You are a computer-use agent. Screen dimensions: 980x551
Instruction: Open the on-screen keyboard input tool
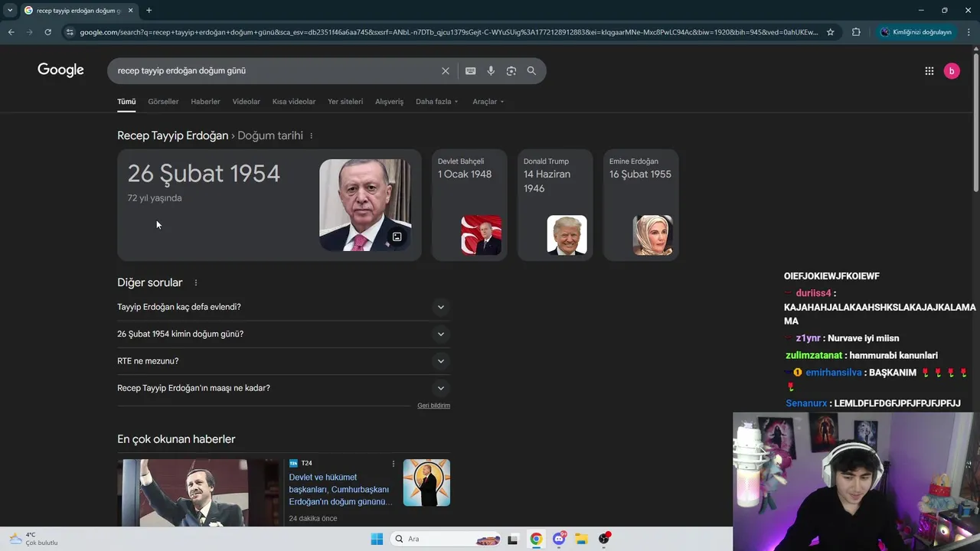470,70
